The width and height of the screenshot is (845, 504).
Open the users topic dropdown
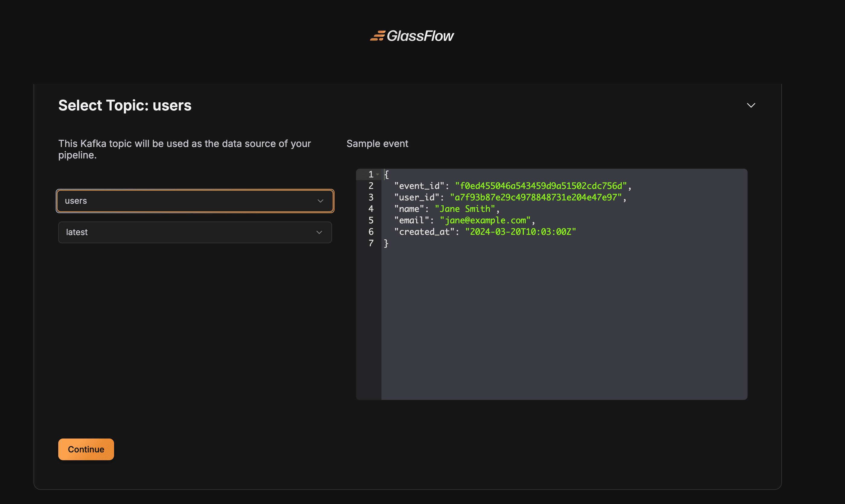coord(190,201)
